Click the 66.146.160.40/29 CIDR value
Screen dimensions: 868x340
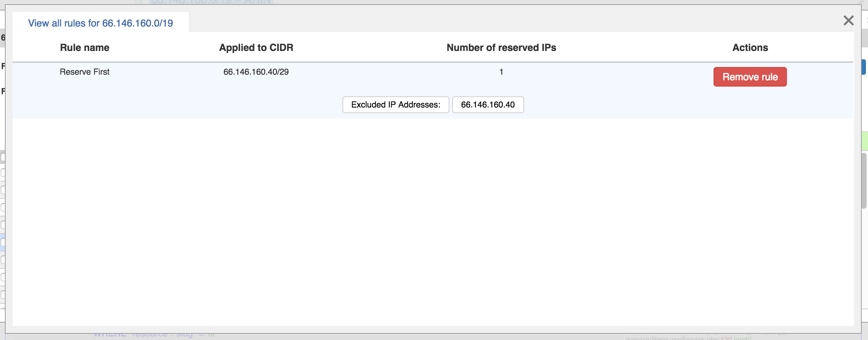coord(256,72)
